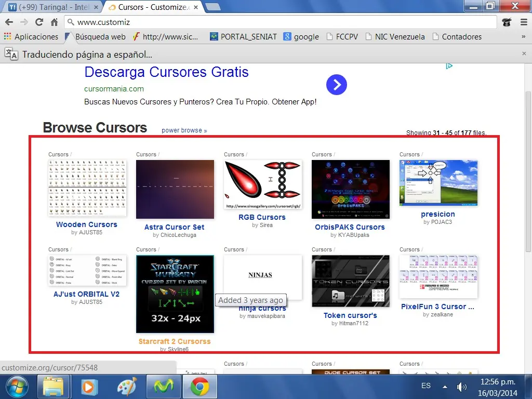Click the Cursors category above Wooden Cursors
Image resolution: width=532 pixels, height=399 pixels.
tap(58, 154)
